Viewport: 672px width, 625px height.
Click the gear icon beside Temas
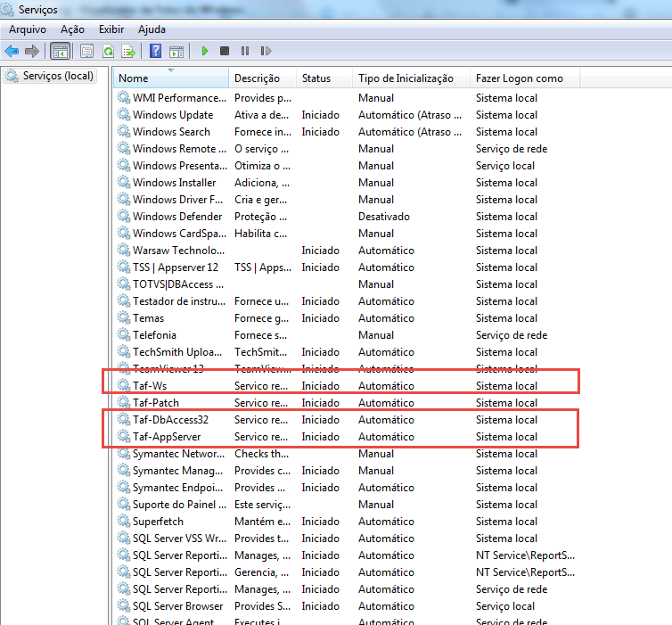(x=123, y=317)
